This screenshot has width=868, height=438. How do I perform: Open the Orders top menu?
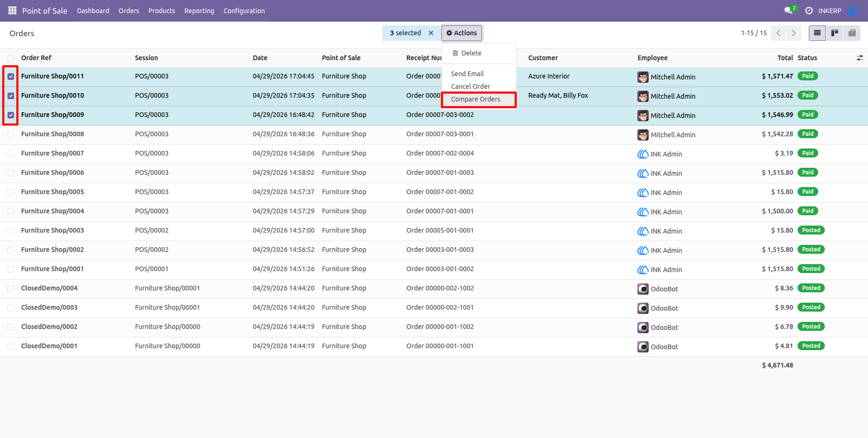click(x=129, y=10)
